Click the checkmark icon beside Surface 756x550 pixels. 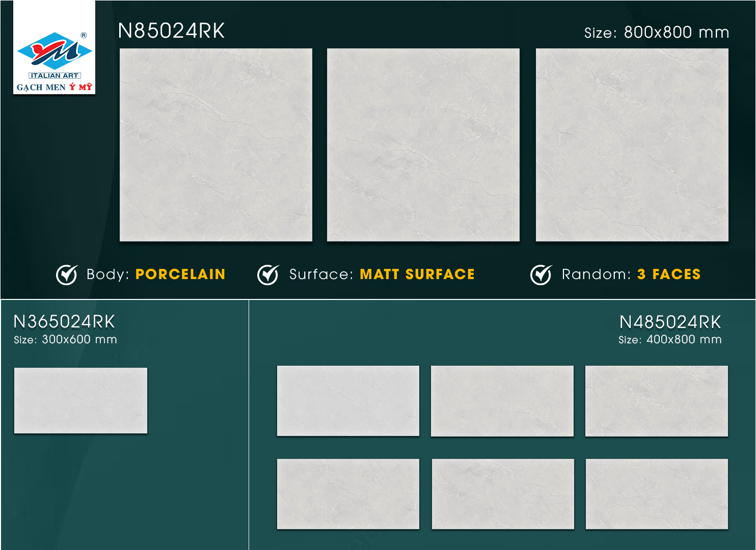tap(268, 275)
